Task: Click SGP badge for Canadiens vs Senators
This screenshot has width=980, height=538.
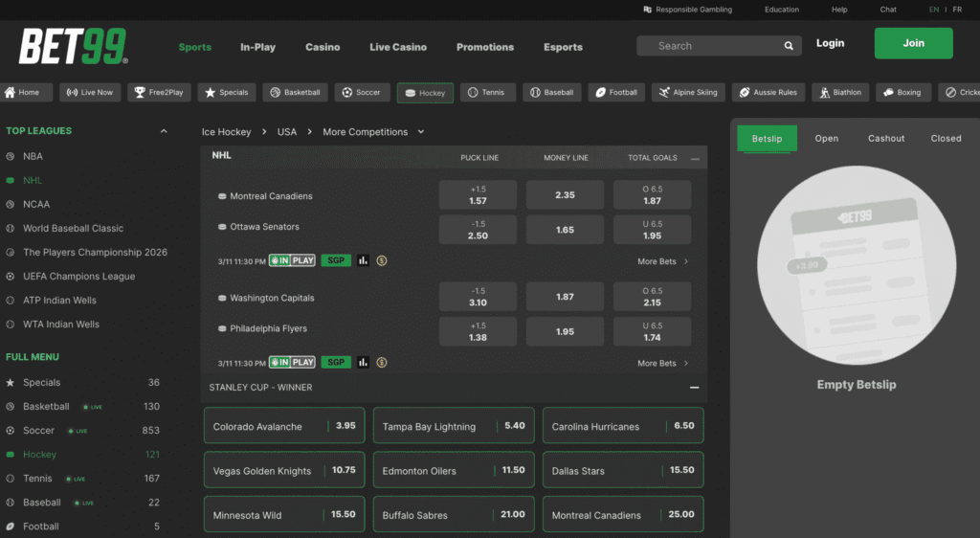Action: (336, 260)
